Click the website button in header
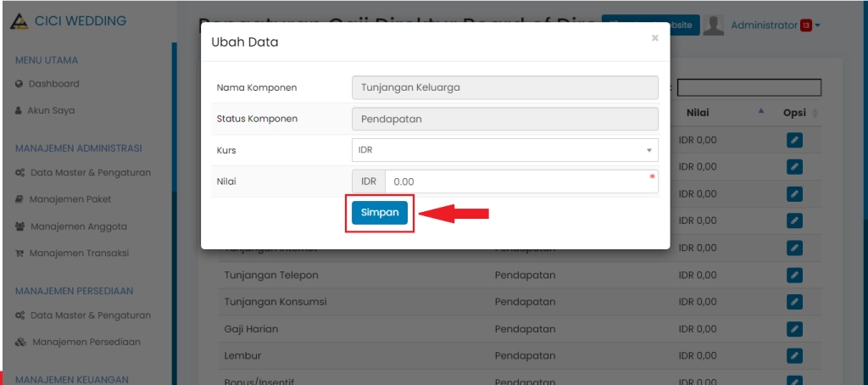 click(650, 25)
